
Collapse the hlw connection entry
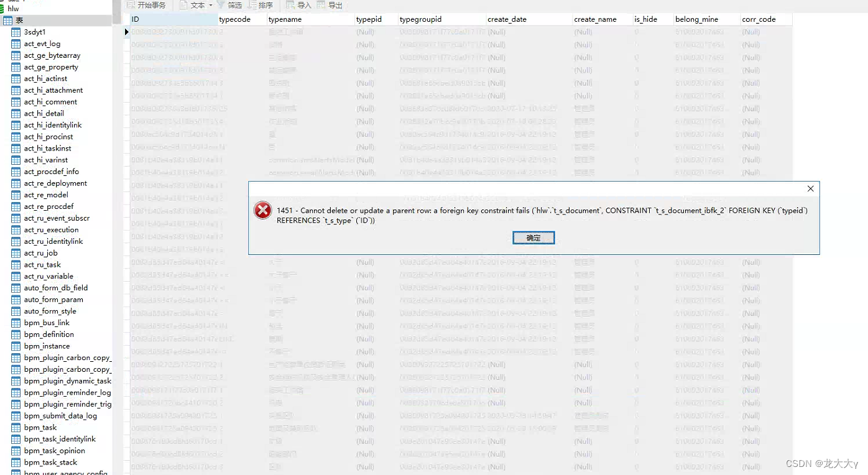[x=13, y=8]
